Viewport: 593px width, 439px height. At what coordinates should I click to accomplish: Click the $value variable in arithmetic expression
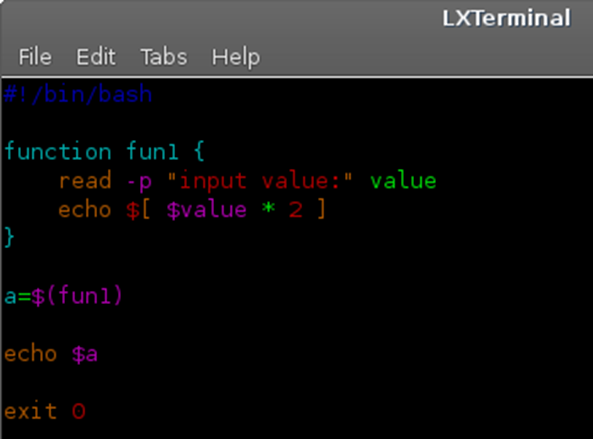[206, 210]
